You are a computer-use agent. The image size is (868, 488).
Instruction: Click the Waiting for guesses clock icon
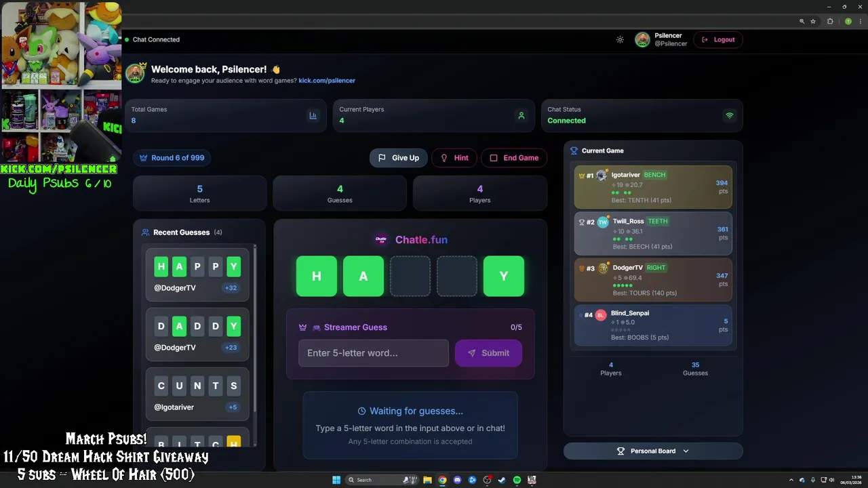(361, 411)
